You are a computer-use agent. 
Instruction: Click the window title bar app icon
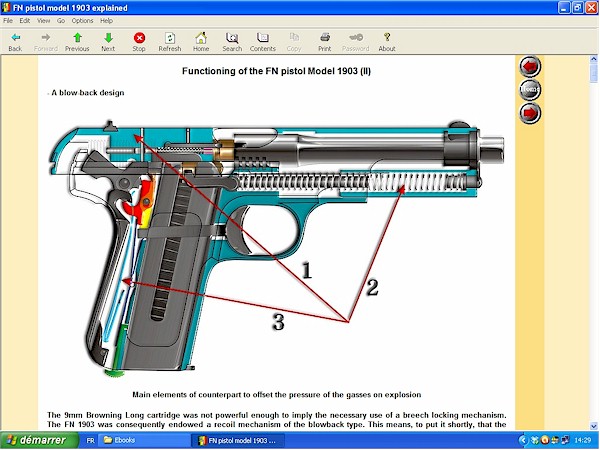[x=6, y=8]
